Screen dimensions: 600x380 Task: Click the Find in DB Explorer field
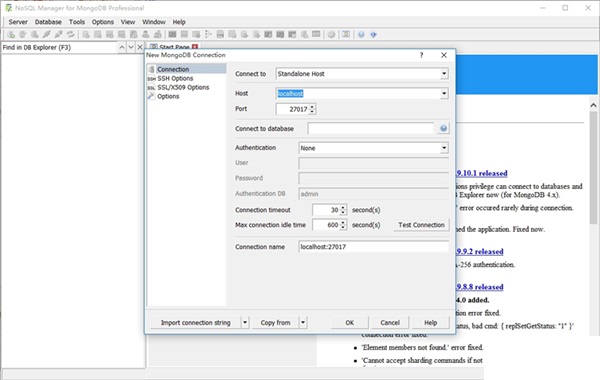click(59, 47)
